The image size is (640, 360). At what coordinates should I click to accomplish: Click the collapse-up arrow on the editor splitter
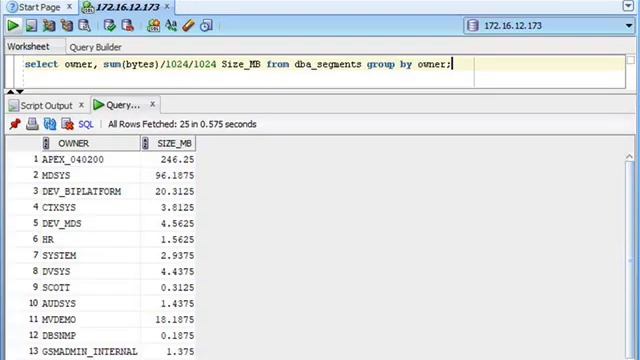pyautogui.click(x=11, y=91)
